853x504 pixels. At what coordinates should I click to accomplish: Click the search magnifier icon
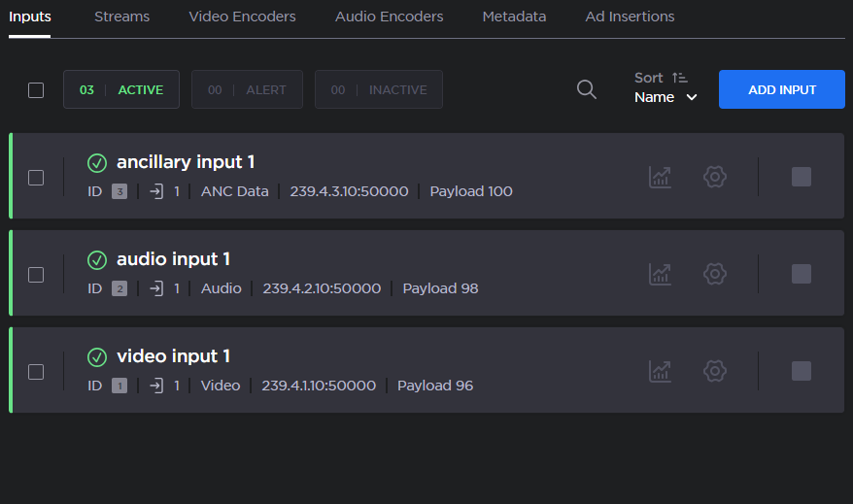587,89
